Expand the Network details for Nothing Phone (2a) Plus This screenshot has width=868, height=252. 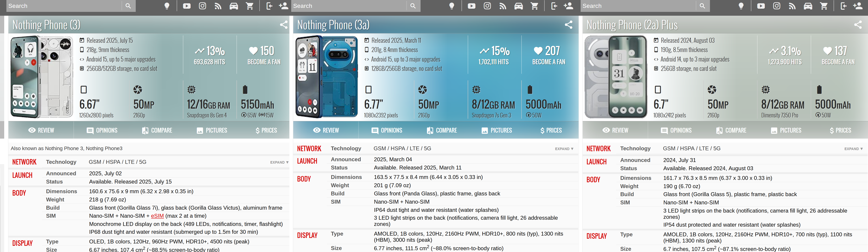(853, 149)
